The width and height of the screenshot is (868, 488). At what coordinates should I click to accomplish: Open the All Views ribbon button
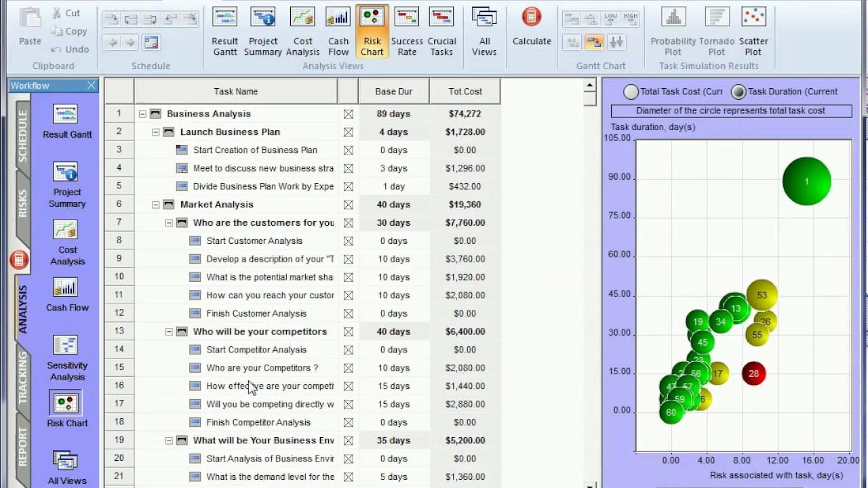coord(484,32)
